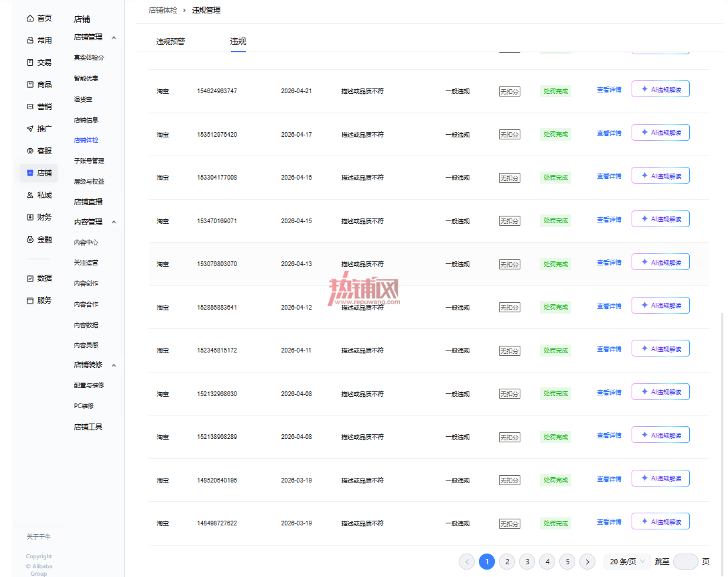Image resolution: width=728 pixels, height=577 pixels.
Task: Click AI违规解读 for violation 148498727622
Action: (x=660, y=521)
